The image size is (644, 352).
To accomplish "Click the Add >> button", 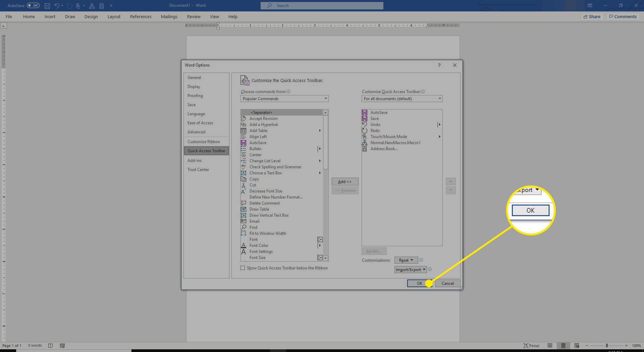I will (345, 182).
